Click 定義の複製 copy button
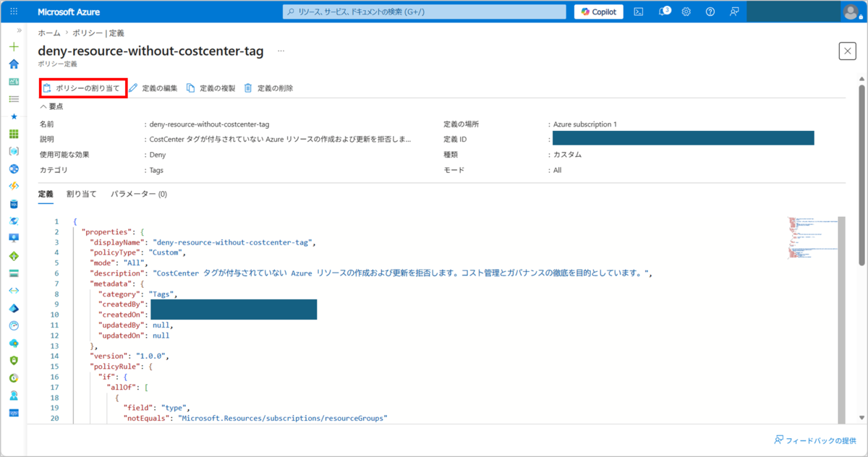Viewport: 868px width, 457px height. point(211,88)
